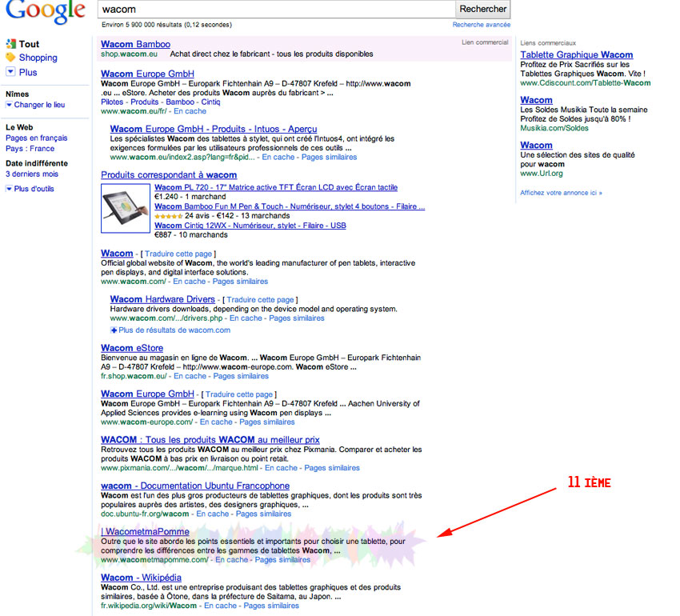Open Wacom Europe GmbH Produits Intuos Aperçu result
680x616 pixels.
[214, 129]
